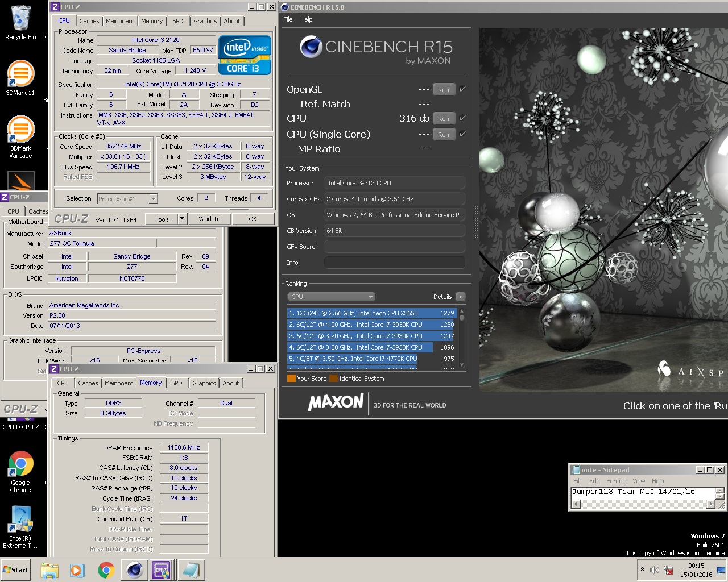The width and height of the screenshot is (728, 582).
Task: Run the CPU Single Core benchmark
Action: tap(444, 134)
